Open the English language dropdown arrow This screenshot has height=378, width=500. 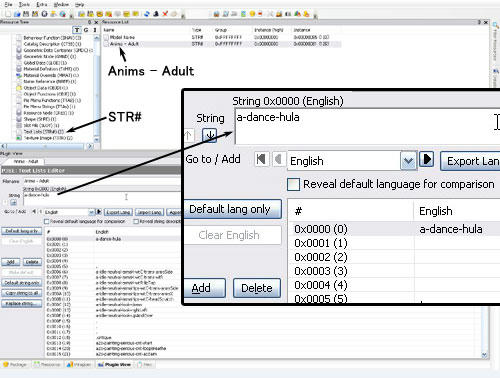tap(409, 161)
